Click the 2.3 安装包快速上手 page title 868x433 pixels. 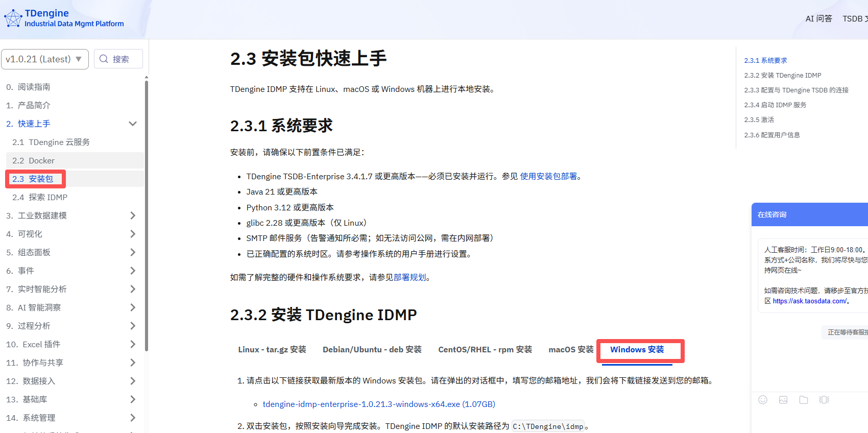pos(308,59)
